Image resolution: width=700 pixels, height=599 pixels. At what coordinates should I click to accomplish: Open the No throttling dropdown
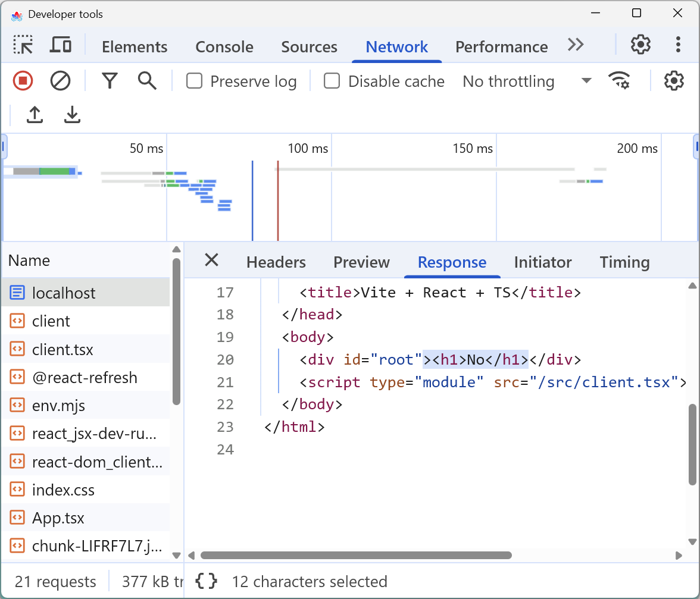click(x=527, y=81)
